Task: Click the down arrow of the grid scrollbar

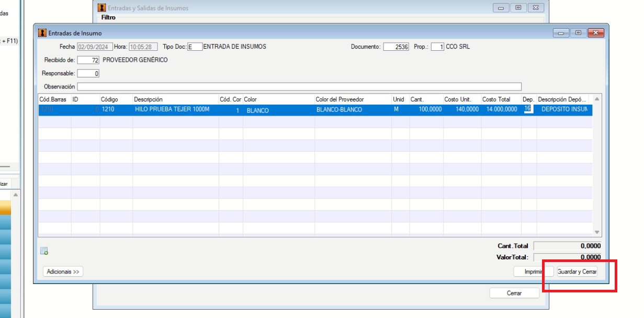Action: coord(597,232)
